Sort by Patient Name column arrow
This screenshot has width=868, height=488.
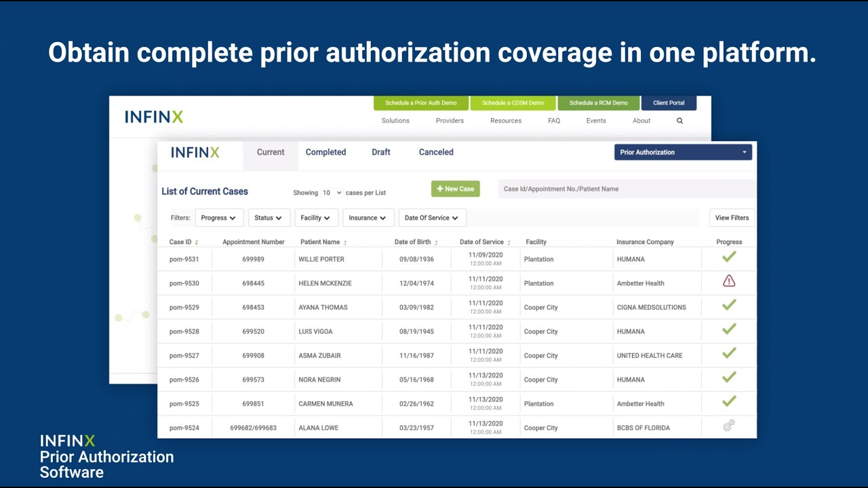345,243
